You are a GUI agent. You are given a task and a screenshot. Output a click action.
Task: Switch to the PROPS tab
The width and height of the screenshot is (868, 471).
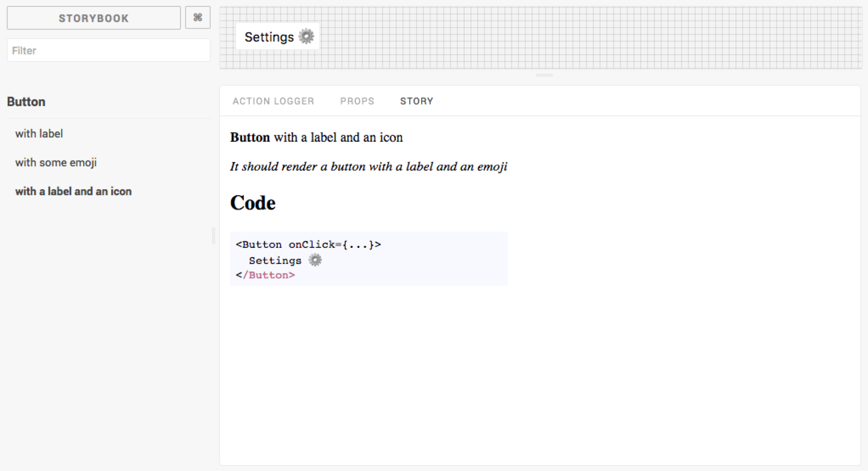pos(357,101)
